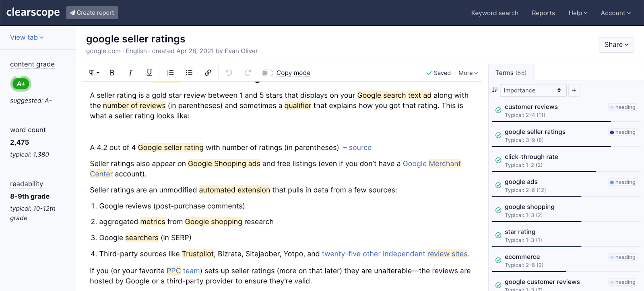This screenshot has width=644, height=291.
Task: Insert a bulleted list
Action: pyautogui.click(x=189, y=73)
